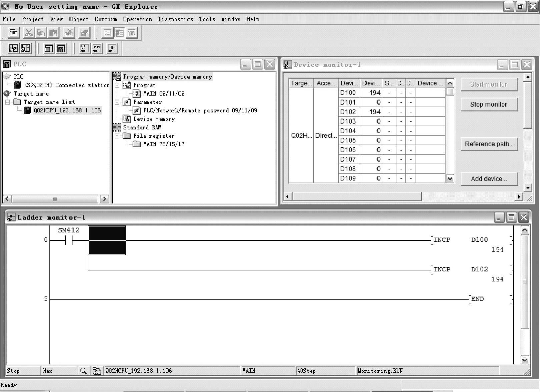Click the Properties hand toolbar icon
Screen dimensions: 540x392
click(84, 33)
